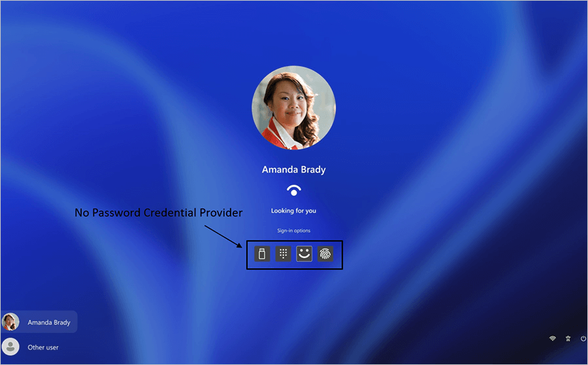
Task: Select Amanda Brady in the user list
Action: [x=39, y=322]
